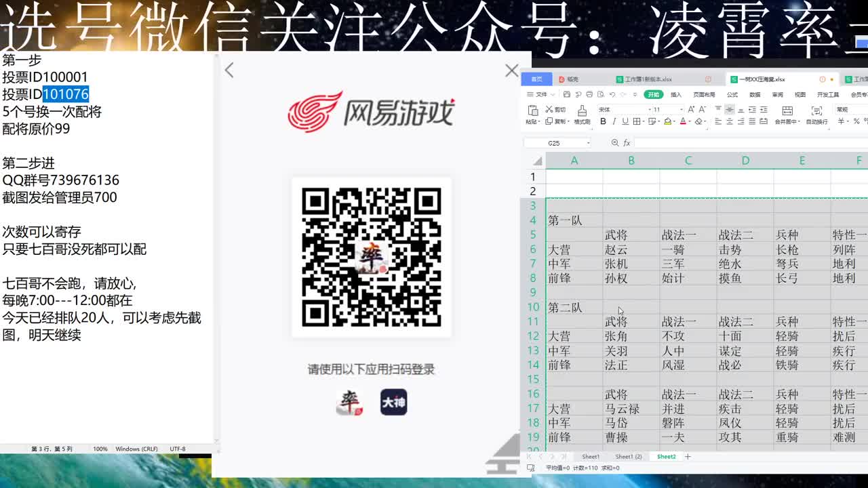The width and height of the screenshot is (868, 488).
Task: Toggle bold formatting
Action: point(603,121)
